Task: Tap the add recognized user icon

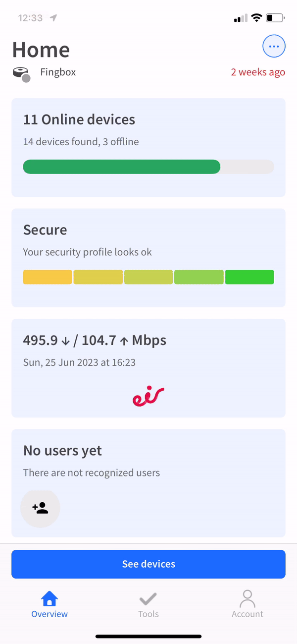Action: pyautogui.click(x=40, y=508)
